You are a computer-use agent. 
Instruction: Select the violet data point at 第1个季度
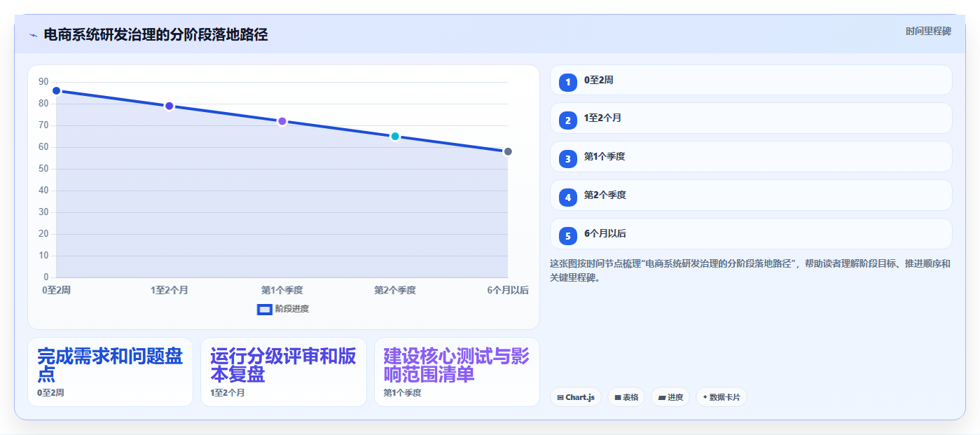282,121
